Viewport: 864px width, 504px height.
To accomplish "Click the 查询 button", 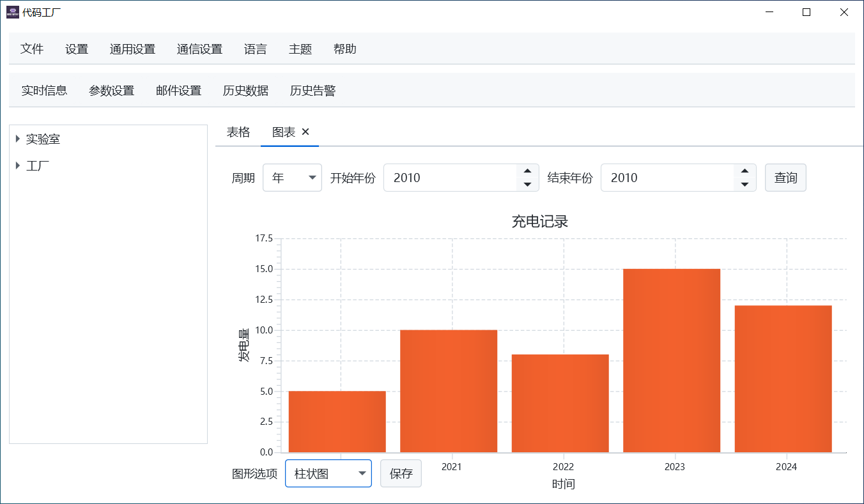I will pos(785,178).
